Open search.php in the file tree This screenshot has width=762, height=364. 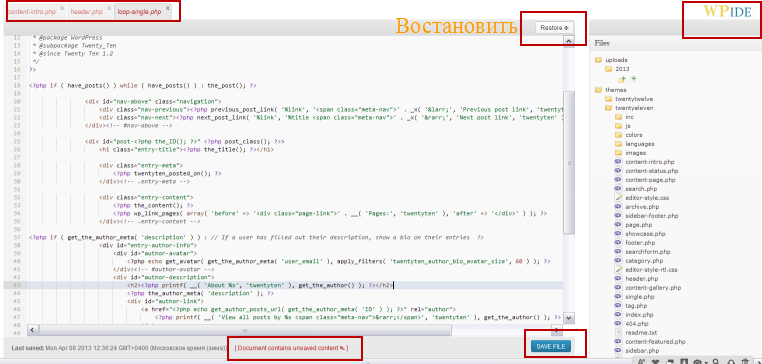[x=641, y=189]
